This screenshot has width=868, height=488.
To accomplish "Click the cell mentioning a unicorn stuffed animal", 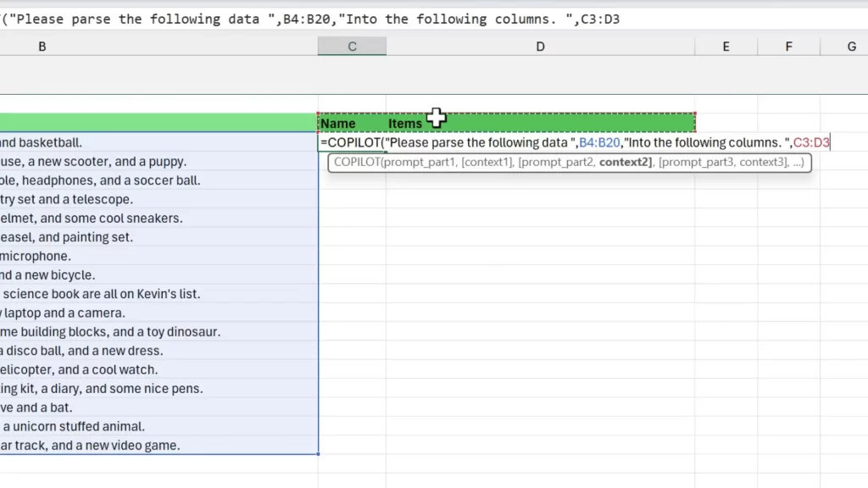I will [76, 426].
